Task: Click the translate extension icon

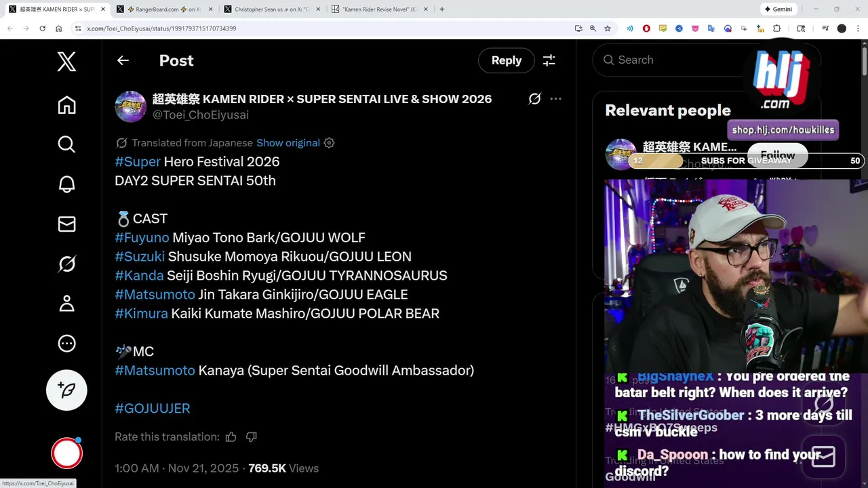Action: 711,28
